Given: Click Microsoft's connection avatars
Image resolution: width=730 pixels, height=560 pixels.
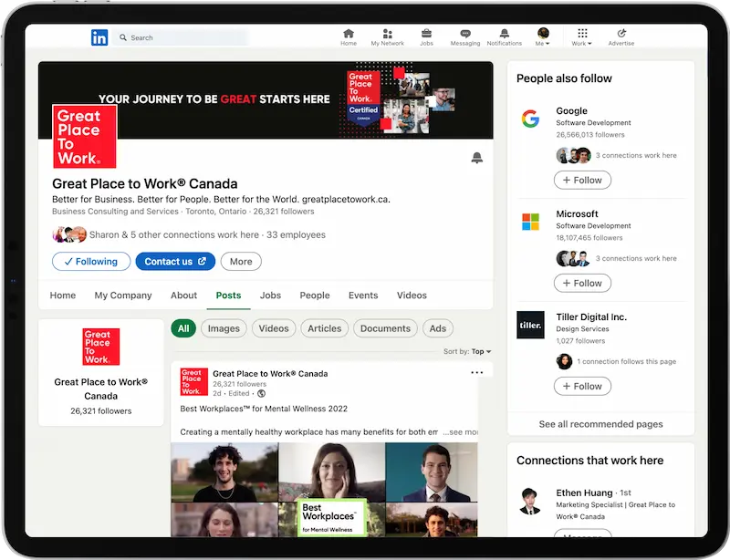Looking at the screenshot, I should pyautogui.click(x=574, y=258).
